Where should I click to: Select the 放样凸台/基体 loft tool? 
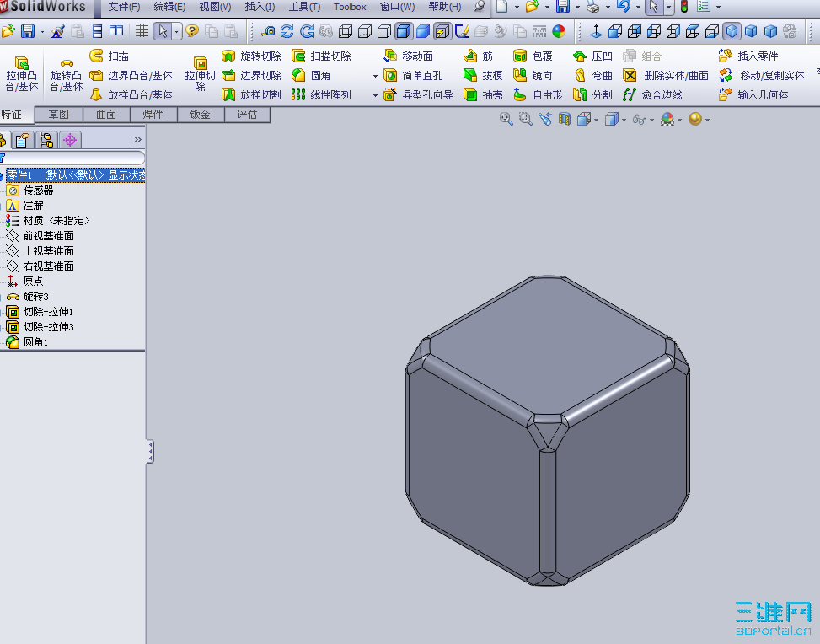(131, 94)
